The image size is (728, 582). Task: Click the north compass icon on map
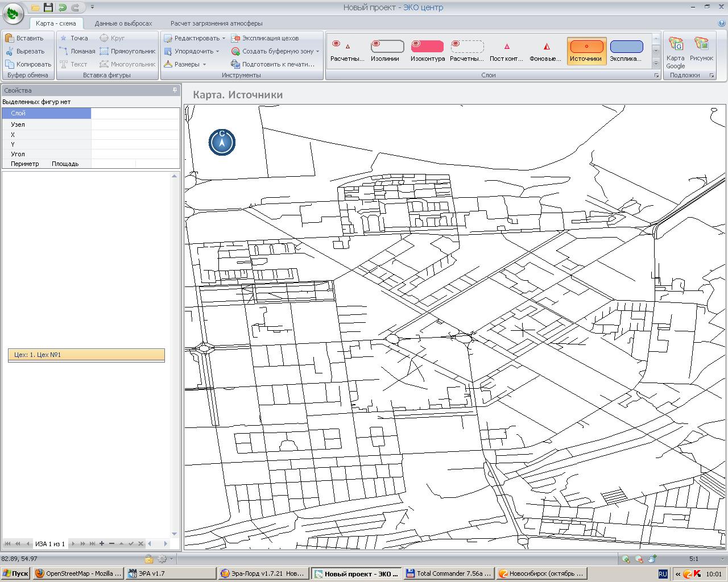222,142
